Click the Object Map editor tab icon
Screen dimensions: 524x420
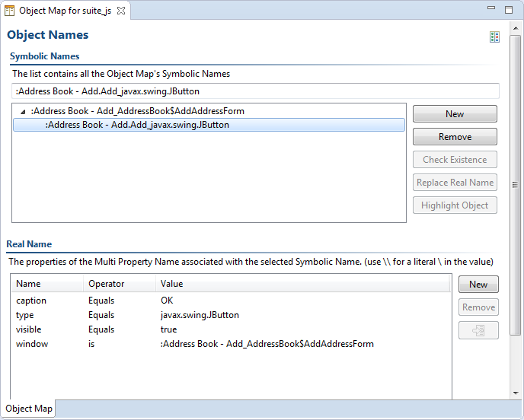(10, 11)
